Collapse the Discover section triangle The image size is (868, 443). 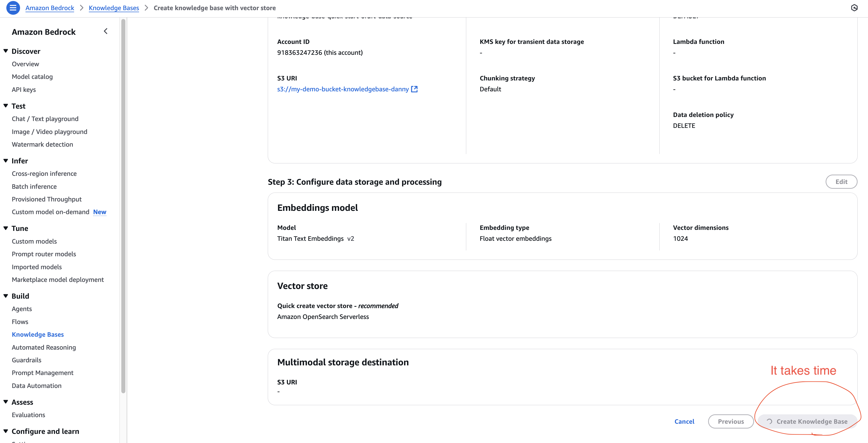[x=6, y=51]
